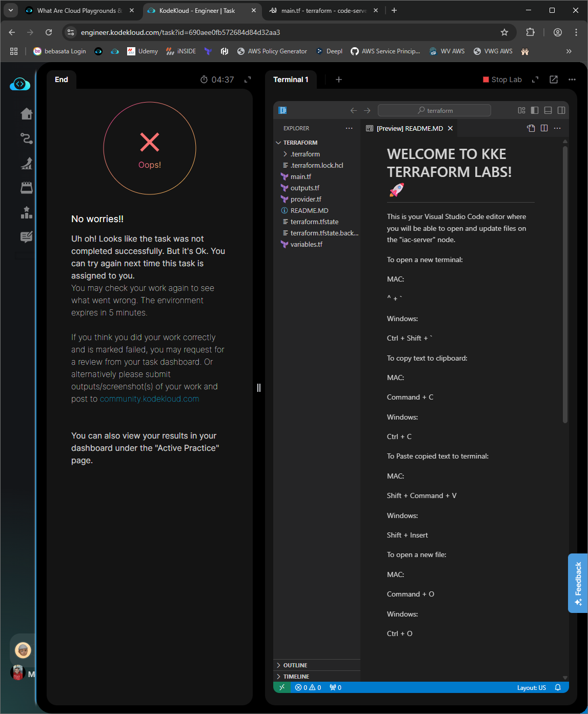Click the KodeKloud home icon in sidebar
The height and width of the screenshot is (714, 588).
27,114
